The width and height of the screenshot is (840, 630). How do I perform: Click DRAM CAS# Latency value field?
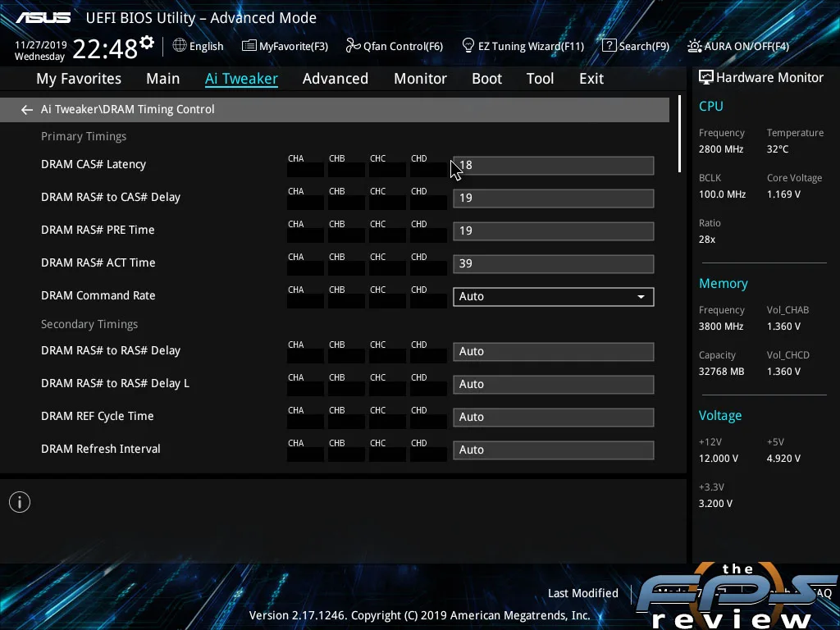554,166
